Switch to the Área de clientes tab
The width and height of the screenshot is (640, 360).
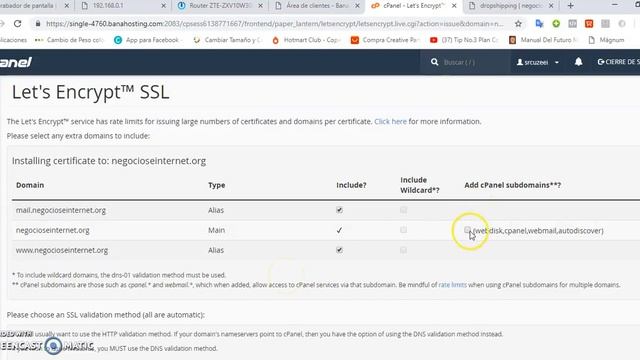[x=317, y=6]
